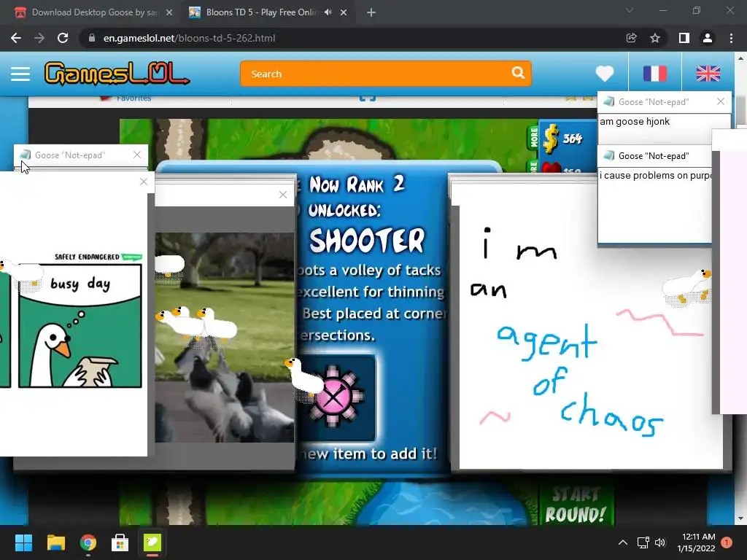
Task: Click the lock icon in address bar
Action: tap(92, 38)
